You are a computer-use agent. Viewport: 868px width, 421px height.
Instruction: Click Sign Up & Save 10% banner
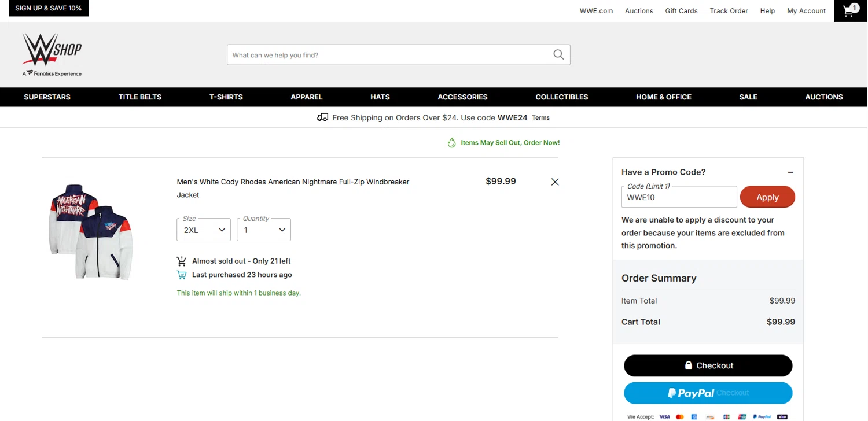49,8
